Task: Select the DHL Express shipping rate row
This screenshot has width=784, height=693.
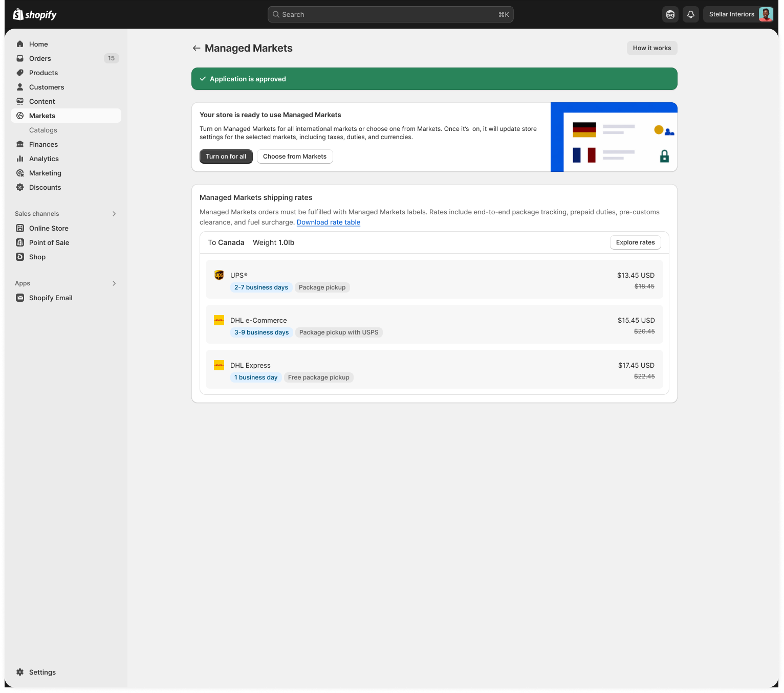Action: tap(434, 370)
